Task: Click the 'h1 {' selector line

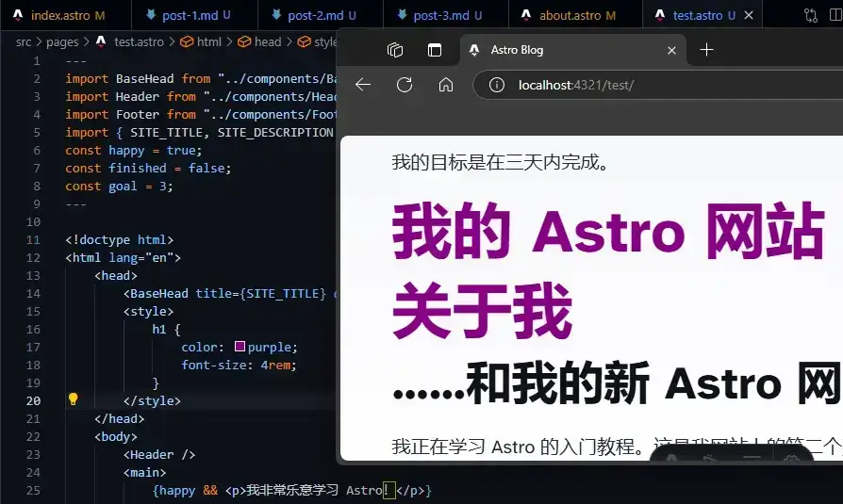Action: [166, 329]
